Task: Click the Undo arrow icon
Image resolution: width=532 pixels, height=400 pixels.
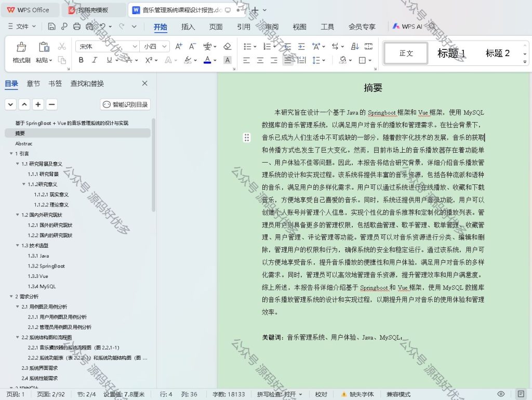Action: point(103,26)
